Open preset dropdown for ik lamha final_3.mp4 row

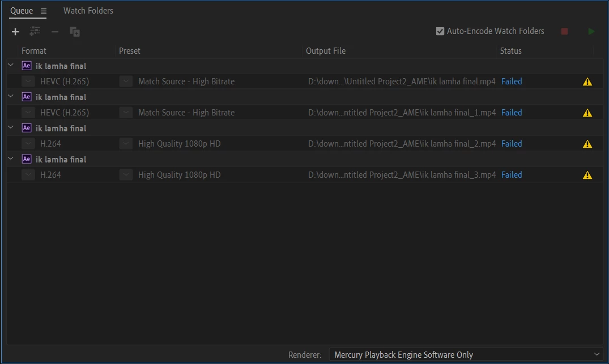pyautogui.click(x=126, y=174)
